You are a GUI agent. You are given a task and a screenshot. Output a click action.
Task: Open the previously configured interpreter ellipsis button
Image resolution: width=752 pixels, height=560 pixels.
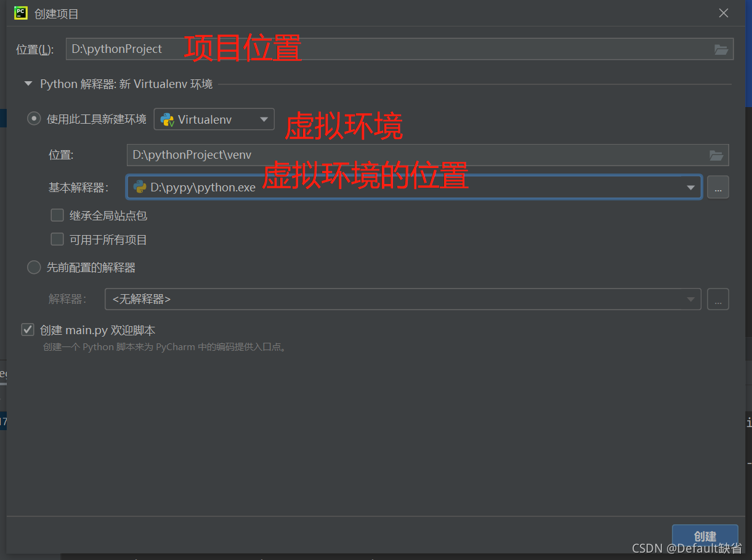click(x=718, y=300)
